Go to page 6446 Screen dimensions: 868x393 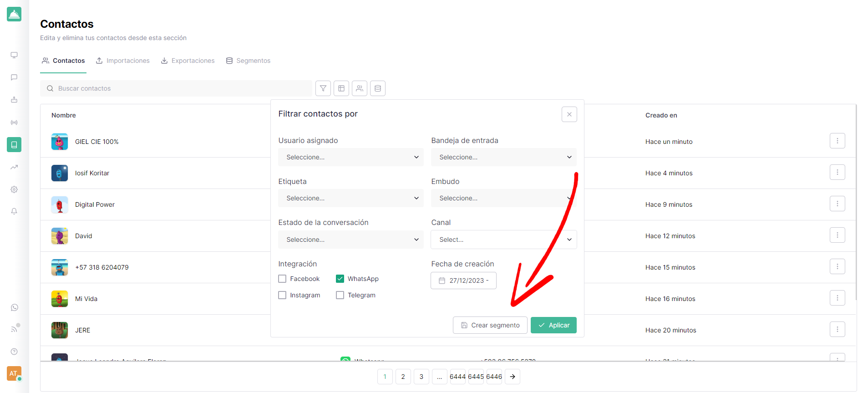click(494, 377)
